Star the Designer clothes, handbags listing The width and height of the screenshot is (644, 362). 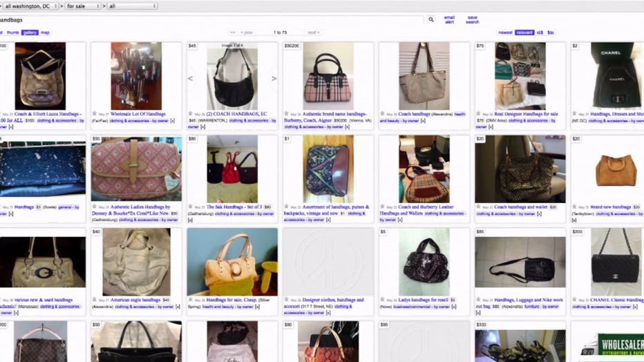286,300
